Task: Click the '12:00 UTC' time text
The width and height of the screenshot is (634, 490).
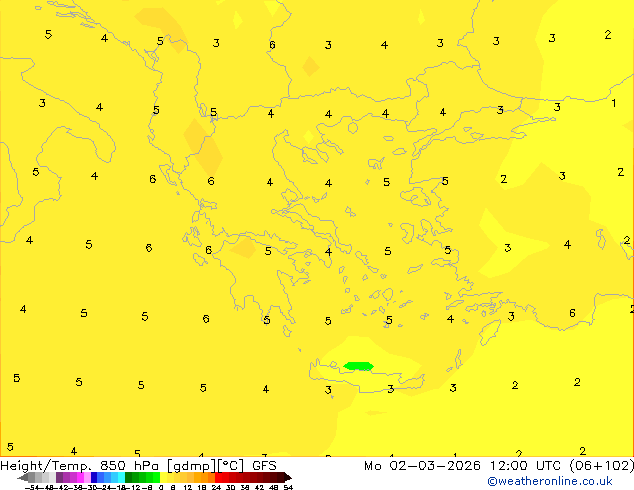Action: click(525, 466)
